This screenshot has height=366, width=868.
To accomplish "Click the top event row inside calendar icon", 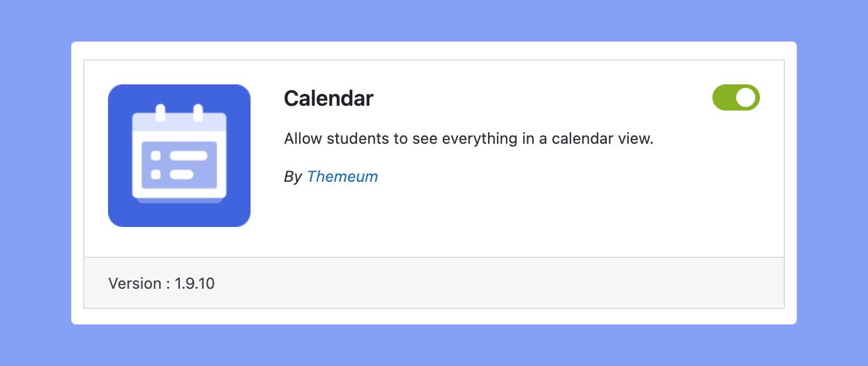I will 179,156.
